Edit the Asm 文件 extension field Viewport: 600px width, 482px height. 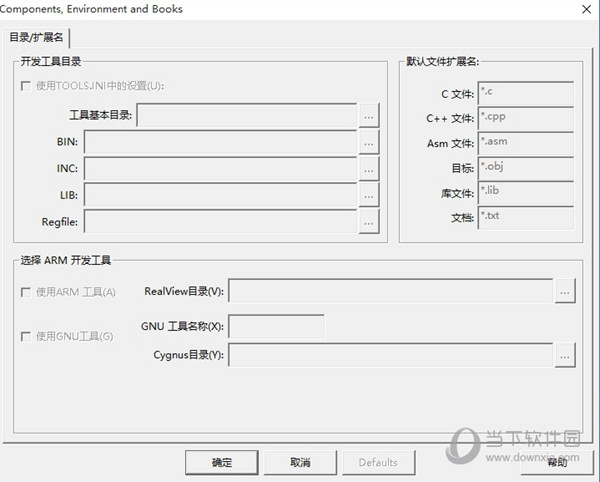(526, 143)
